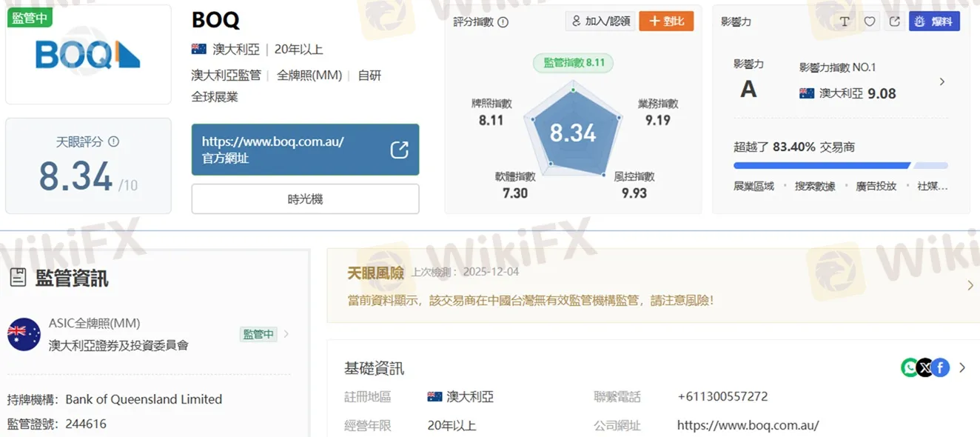The image size is (980, 437).
Task: Click the heart favorite icon
Action: [x=868, y=21]
